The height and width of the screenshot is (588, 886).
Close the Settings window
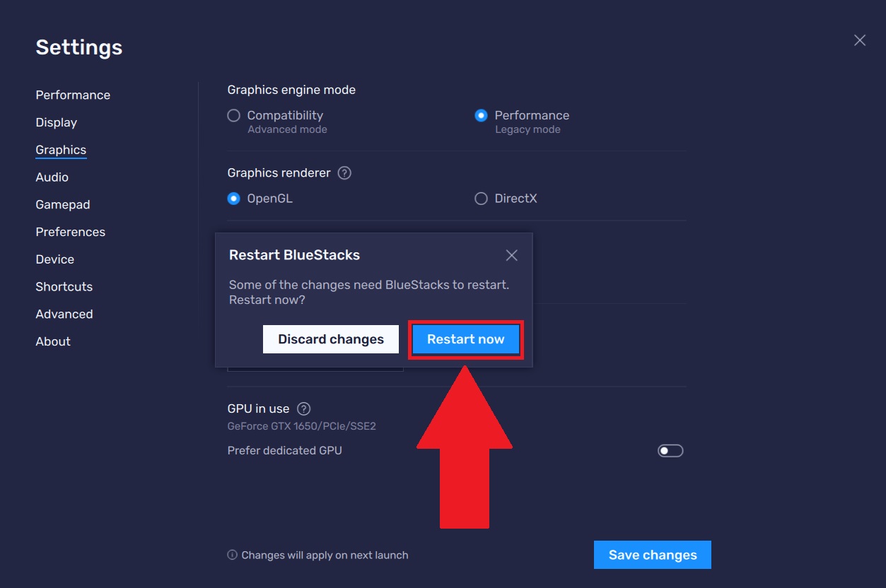point(860,40)
